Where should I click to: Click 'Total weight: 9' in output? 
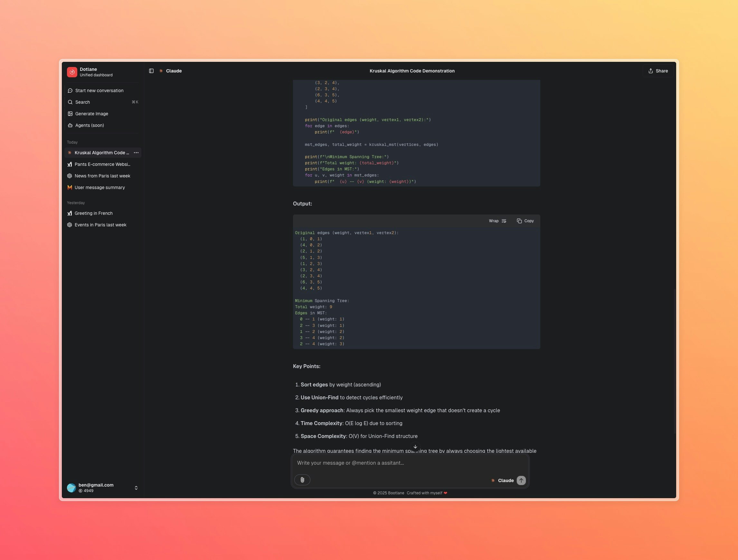pyautogui.click(x=313, y=307)
